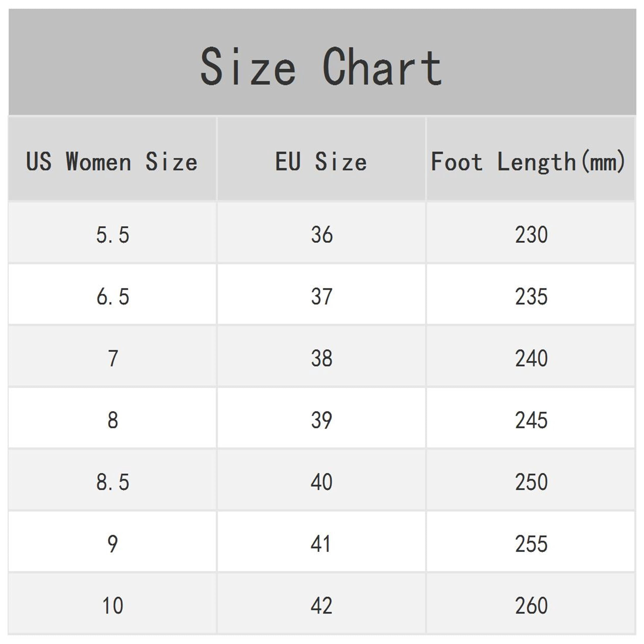Select US women size 8.5 cell

click(112, 480)
